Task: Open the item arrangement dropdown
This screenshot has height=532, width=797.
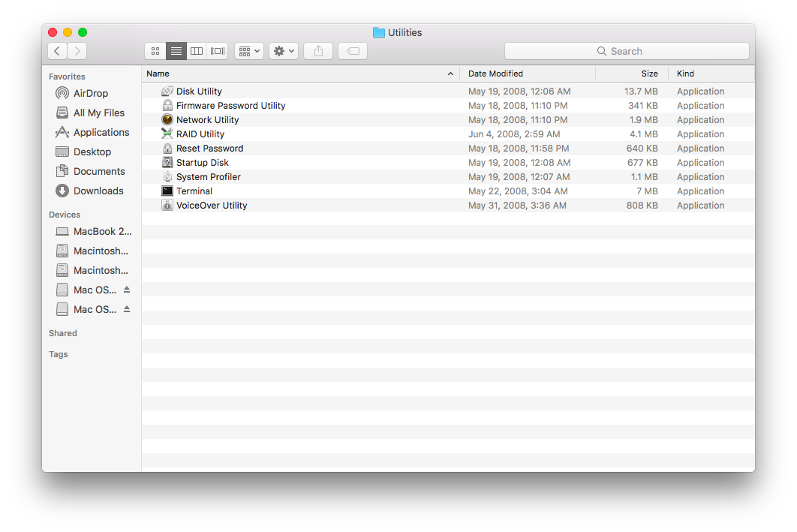Action: [249, 51]
